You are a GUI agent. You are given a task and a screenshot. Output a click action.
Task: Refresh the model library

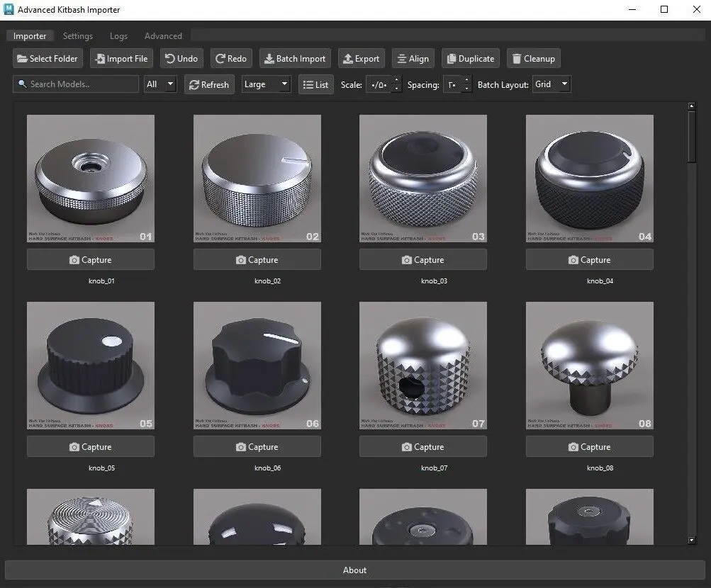[x=209, y=85]
